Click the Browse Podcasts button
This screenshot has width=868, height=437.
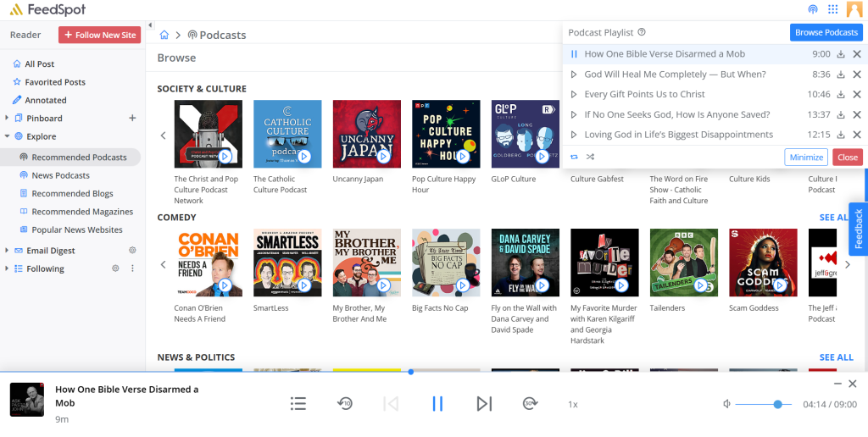click(826, 32)
